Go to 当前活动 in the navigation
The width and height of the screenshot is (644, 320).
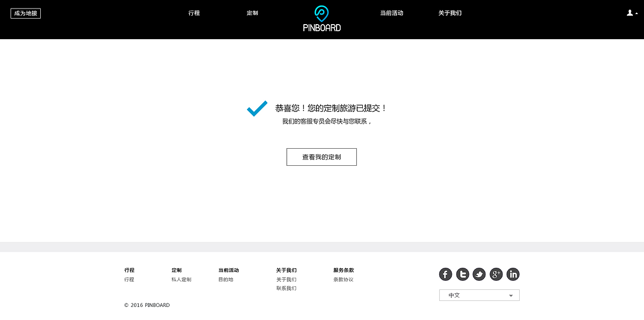pos(391,13)
